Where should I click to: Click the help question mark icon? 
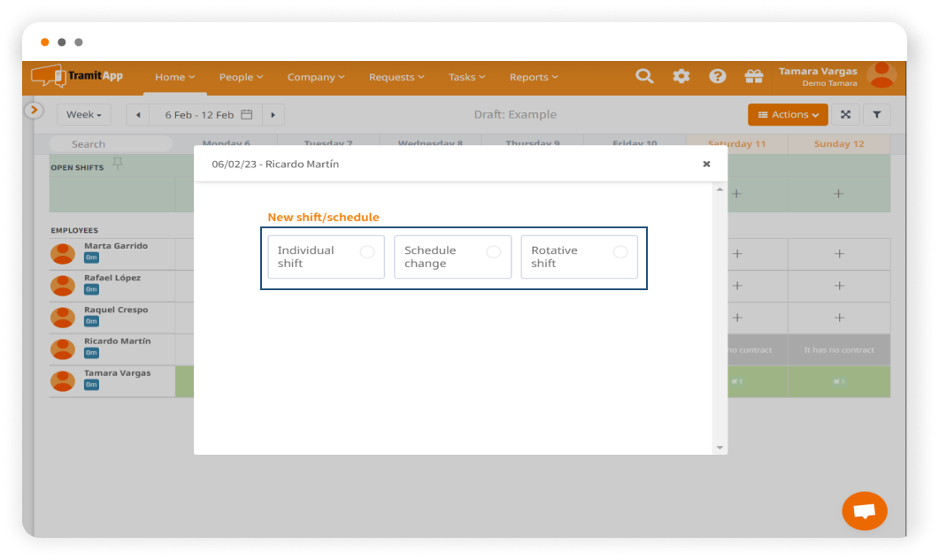click(718, 76)
